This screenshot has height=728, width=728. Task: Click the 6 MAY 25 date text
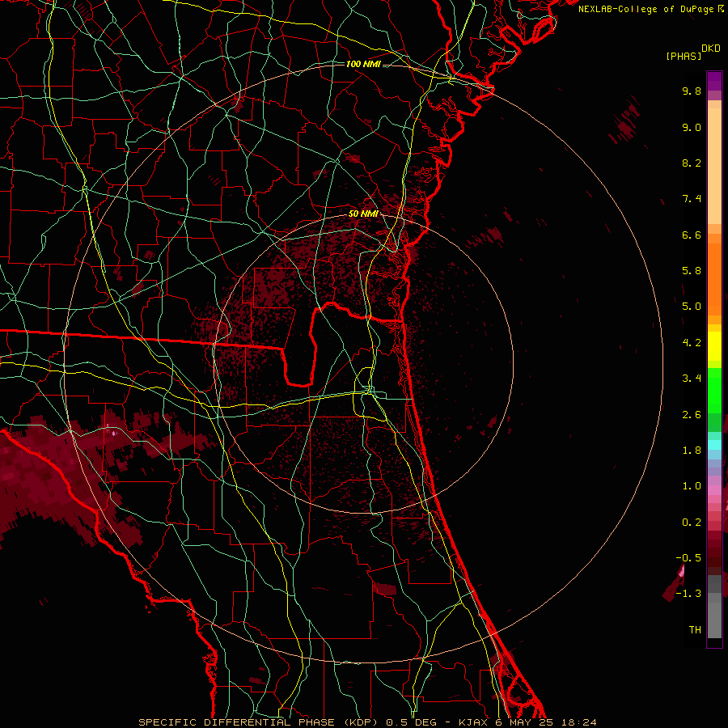click(525, 722)
